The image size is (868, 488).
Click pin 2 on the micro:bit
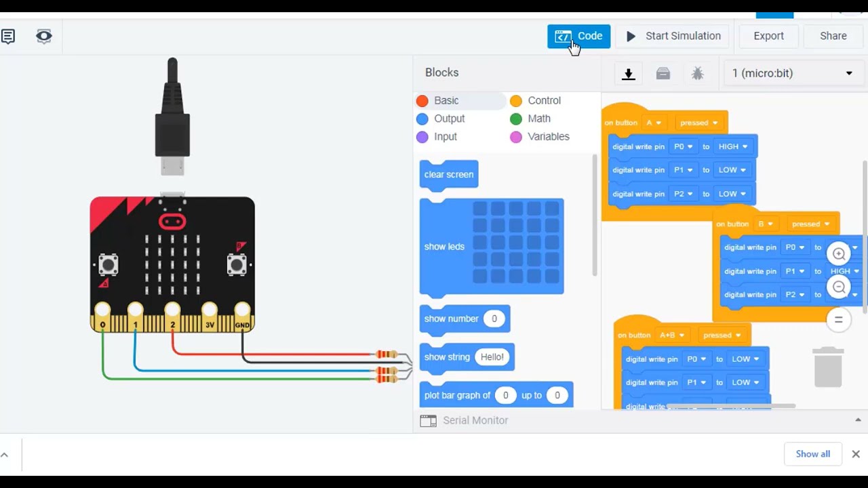tap(173, 317)
